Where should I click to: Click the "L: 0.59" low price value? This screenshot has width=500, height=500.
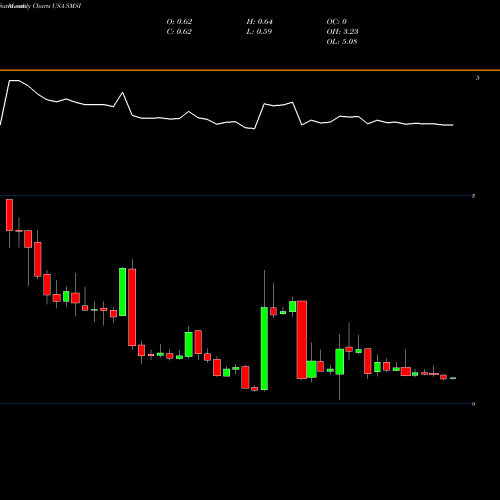point(259,32)
